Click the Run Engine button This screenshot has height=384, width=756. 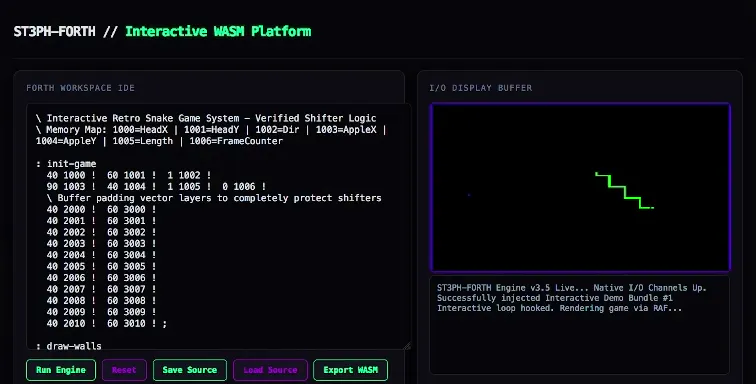(61, 370)
